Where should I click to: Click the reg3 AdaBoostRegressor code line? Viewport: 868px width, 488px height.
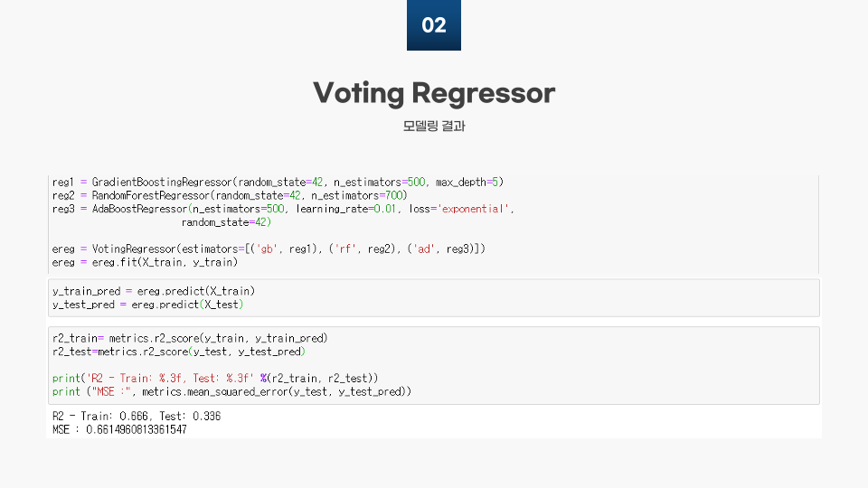(x=283, y=209)
